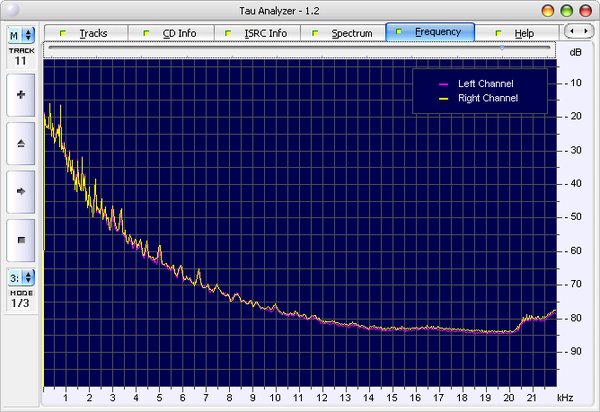Switch to the Spectrum tab
The height and width of the screenshot is (412, 600).
coord(343,33)
